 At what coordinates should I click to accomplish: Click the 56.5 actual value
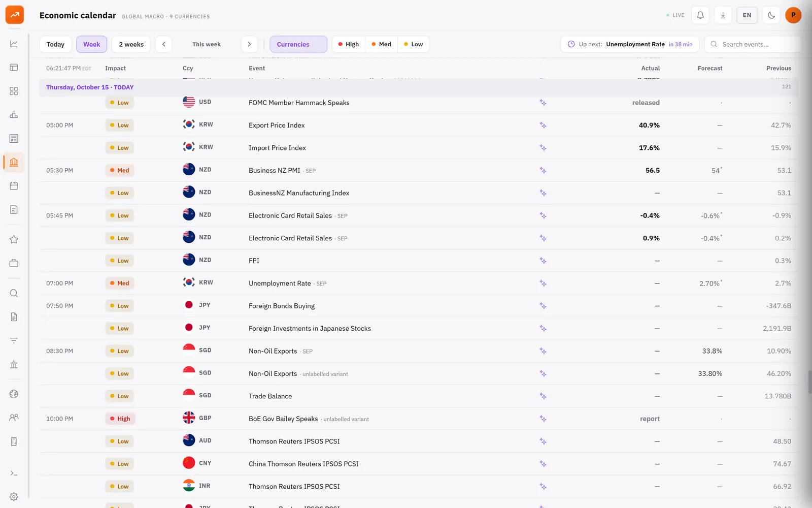(653, 170)
